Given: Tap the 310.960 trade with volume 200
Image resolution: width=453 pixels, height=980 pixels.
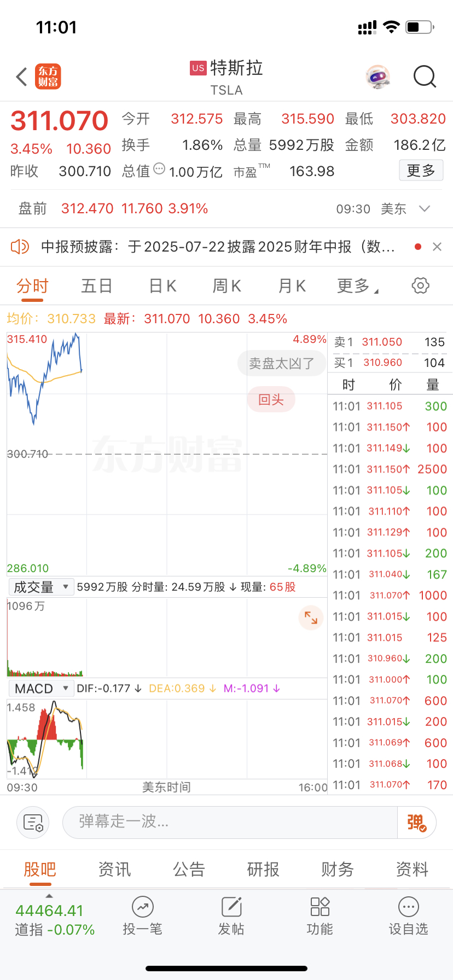Looking at the screenshot, I should (390, 659).
